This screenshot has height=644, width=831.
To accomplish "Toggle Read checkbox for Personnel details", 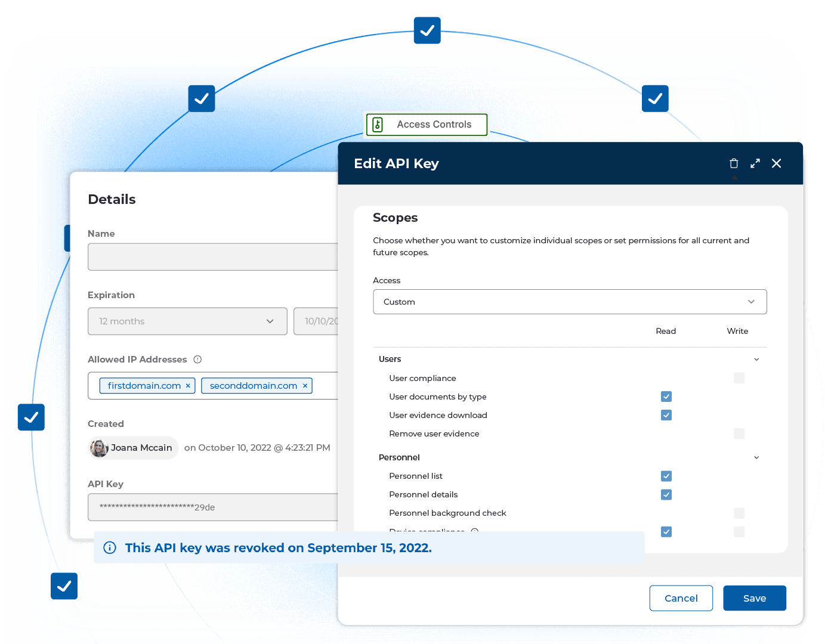I will point(666,494).
